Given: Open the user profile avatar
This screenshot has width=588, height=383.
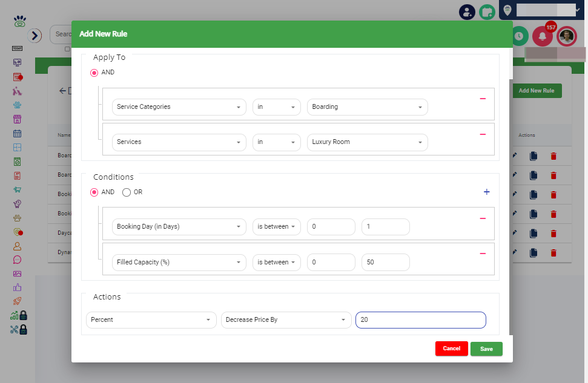Looking at the screenshot, I should [x=567, y=36].
